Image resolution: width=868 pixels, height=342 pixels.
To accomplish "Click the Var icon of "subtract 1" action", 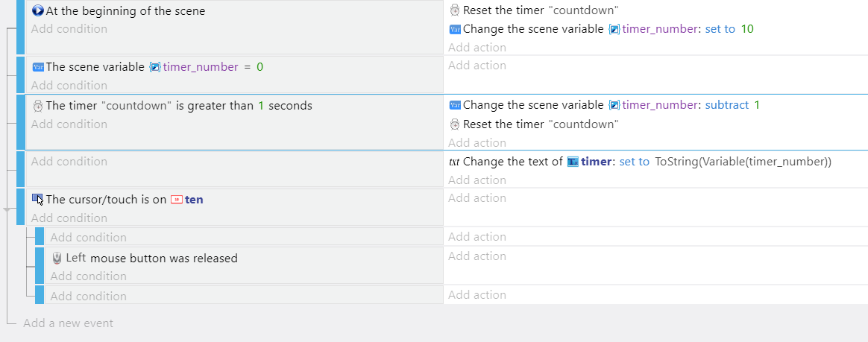I will [x=455, y=105].
